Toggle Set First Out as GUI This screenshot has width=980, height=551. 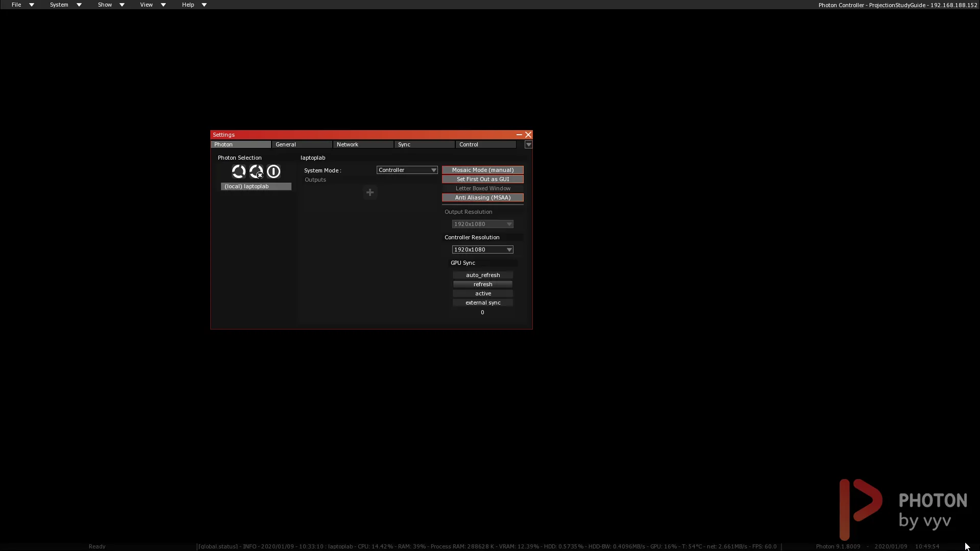[x=483, y=179]
